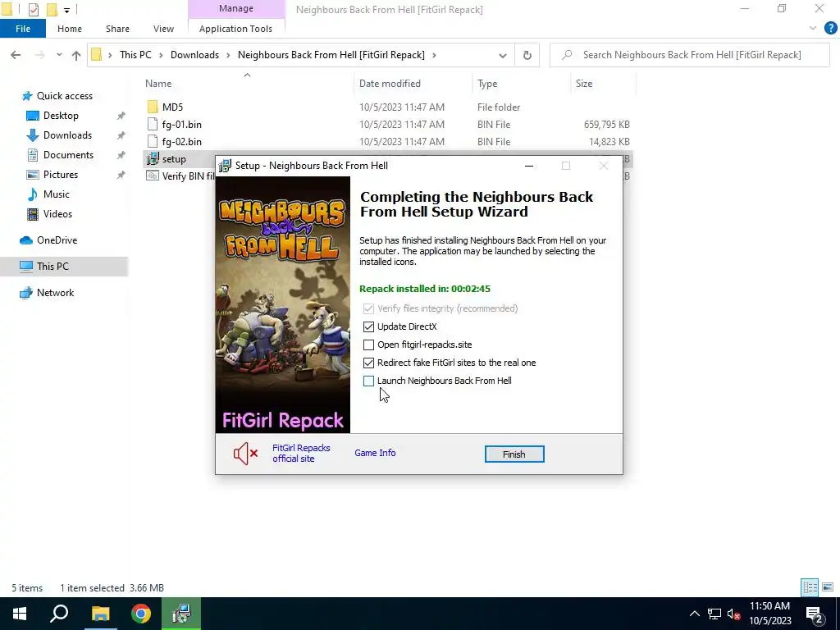840x630 pixels.
Task: Click the Search Neighbours Back From Hell field
Action: pyautogui.click(x=690, y=55)
